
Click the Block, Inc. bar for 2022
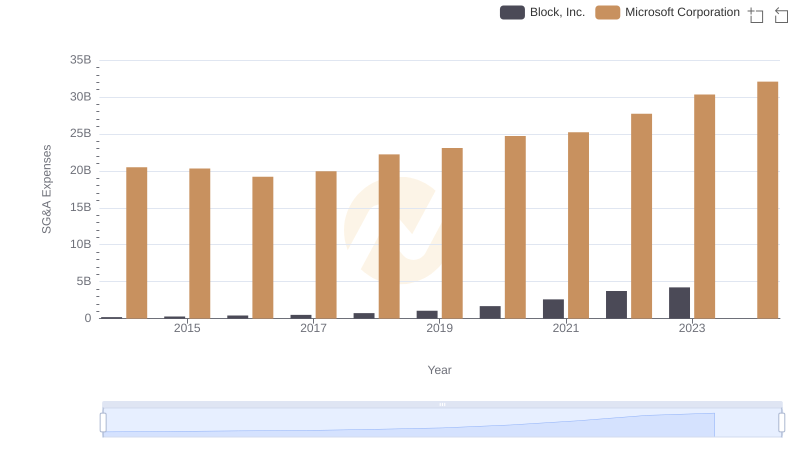[x=616, y=305]
